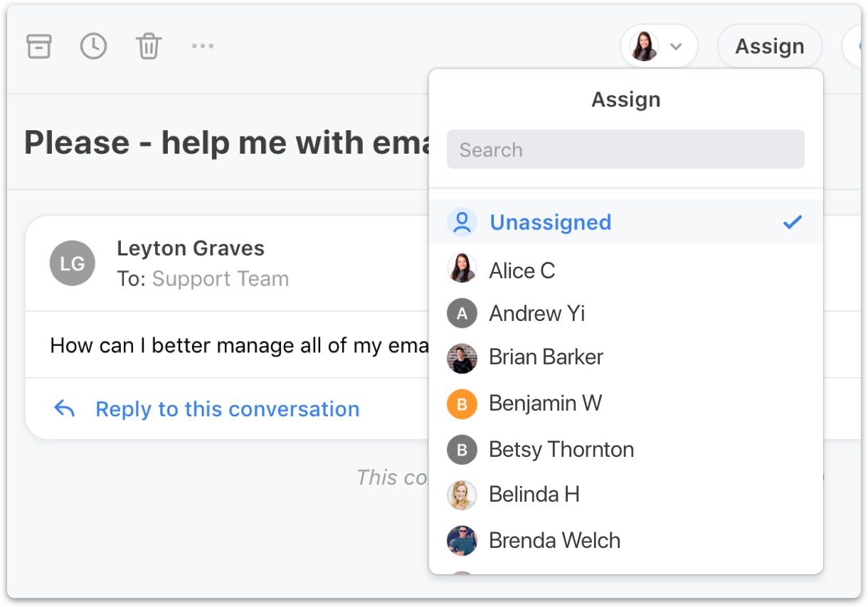Click the reply arrow icon

point(65,408)
